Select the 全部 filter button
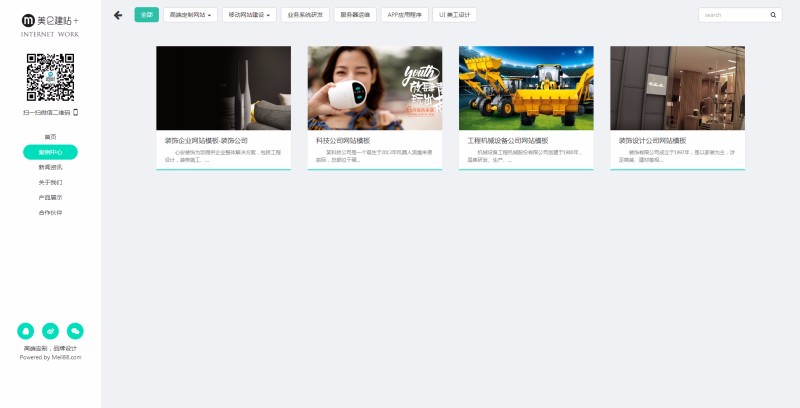 click(146, 15)
